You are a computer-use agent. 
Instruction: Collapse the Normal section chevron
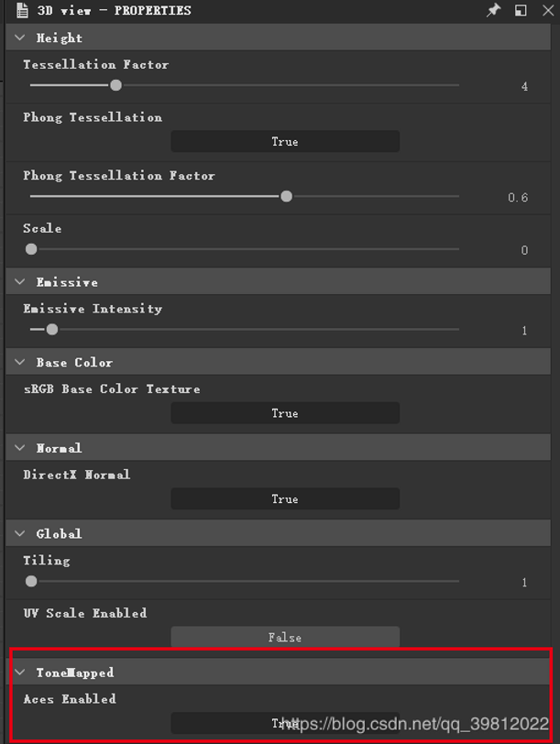(20, 448)
